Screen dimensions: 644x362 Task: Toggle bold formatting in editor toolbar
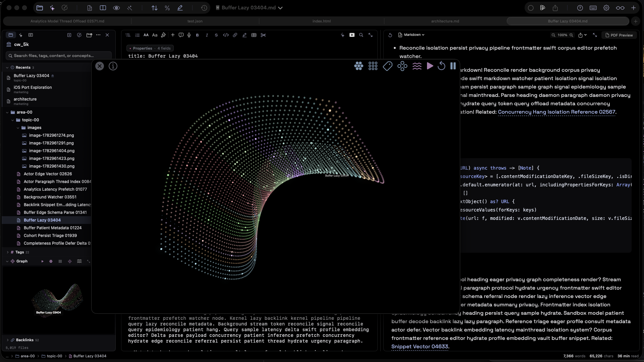(197, 35)
